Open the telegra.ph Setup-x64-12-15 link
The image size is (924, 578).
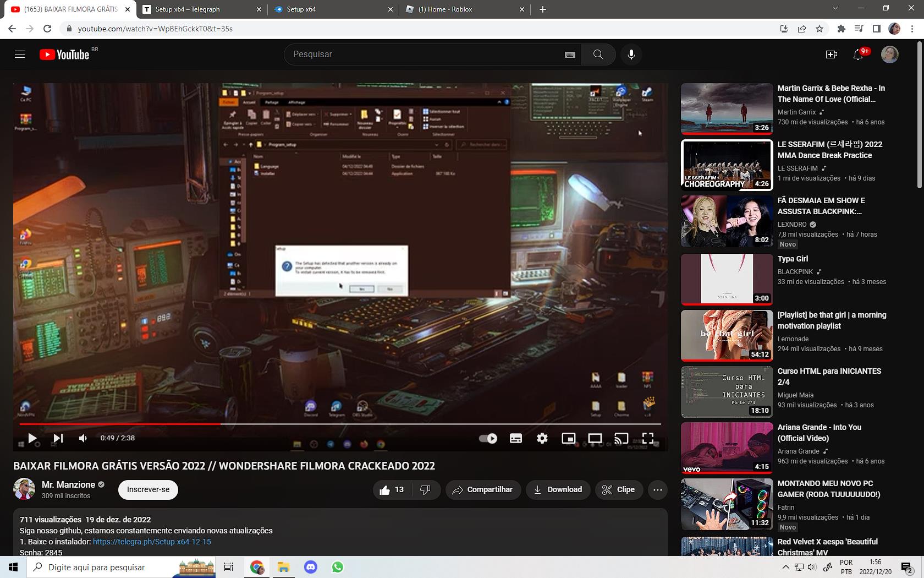(x=152, y=542)
